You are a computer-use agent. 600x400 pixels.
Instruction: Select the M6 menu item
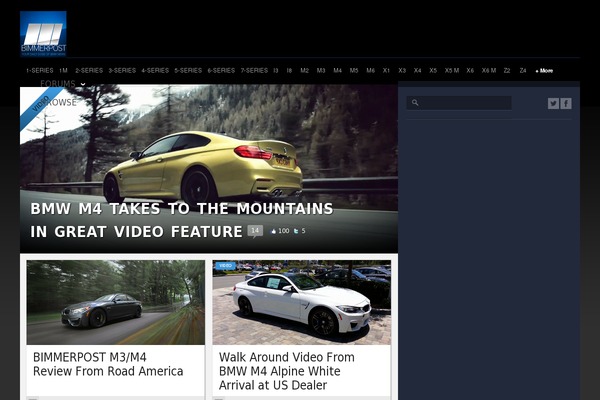pyautogui.click(x=370, y=70)
